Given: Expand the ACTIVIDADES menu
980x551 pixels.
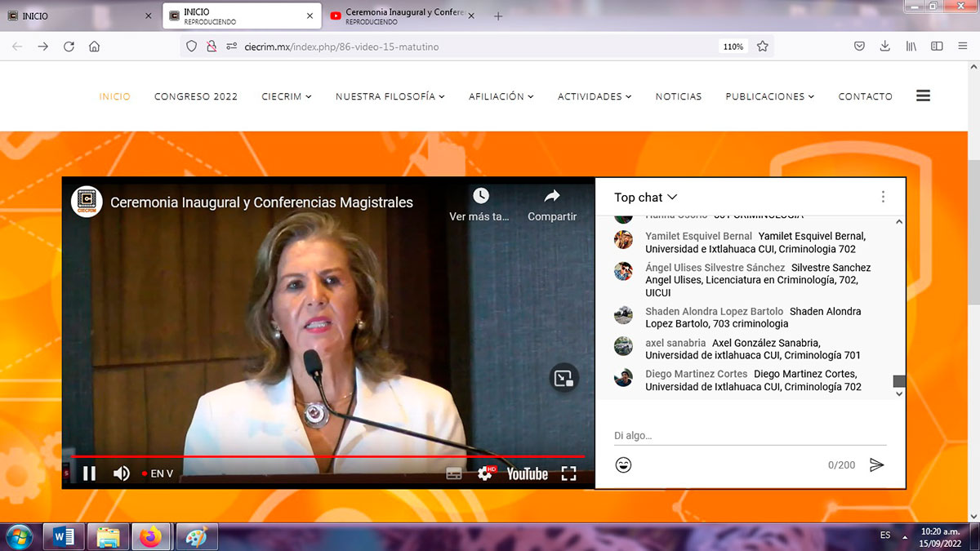Looking at the screenshot, I should pos(595,96).
